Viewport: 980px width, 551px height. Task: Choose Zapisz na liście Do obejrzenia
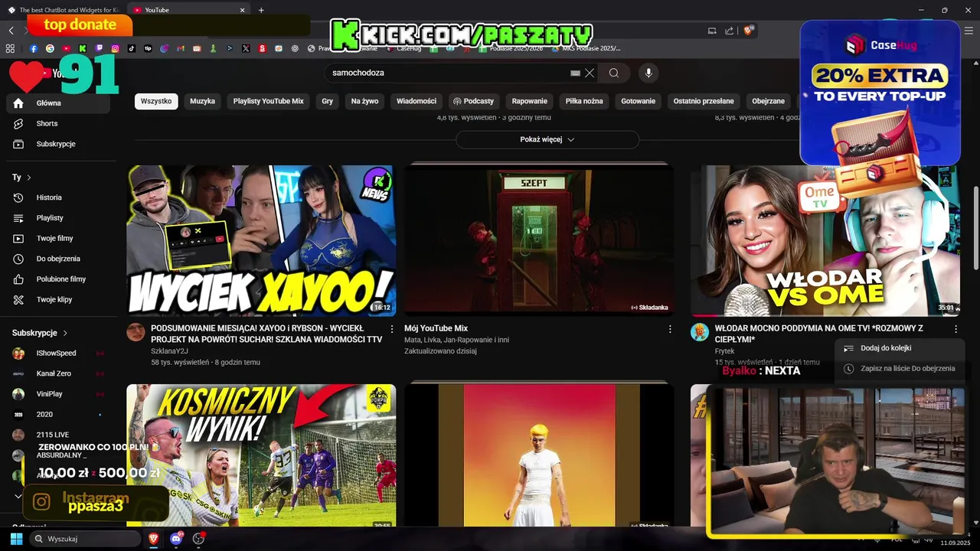(x=900, y=369)
